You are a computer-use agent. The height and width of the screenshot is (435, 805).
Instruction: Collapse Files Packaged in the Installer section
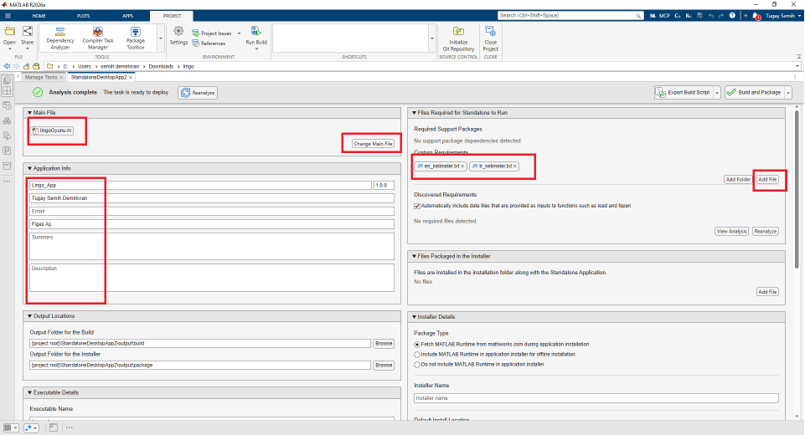click(x=414, y=256)
